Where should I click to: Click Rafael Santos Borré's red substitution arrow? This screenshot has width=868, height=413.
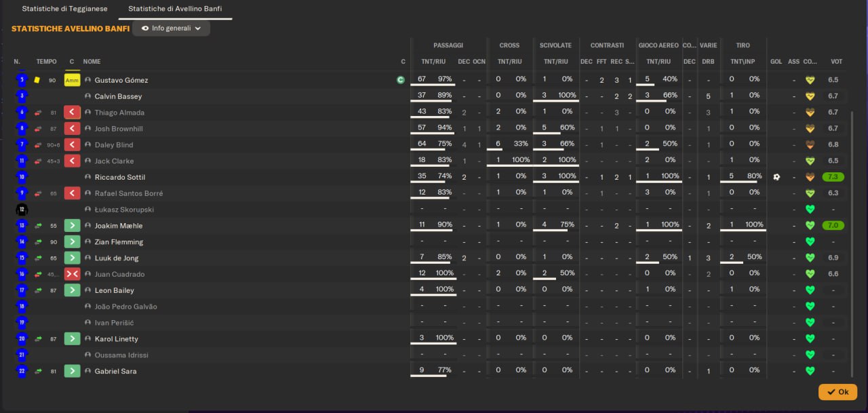(x=73, y=193)
